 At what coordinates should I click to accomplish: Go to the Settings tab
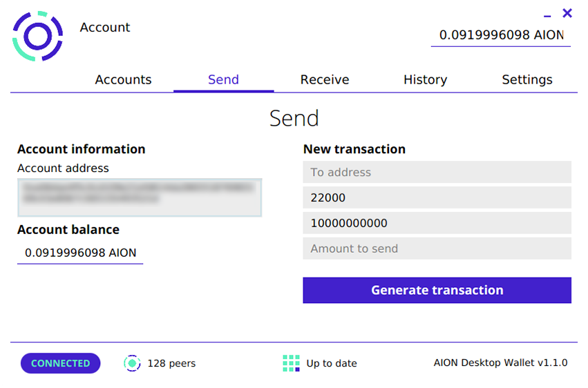[x=527, y=79]
